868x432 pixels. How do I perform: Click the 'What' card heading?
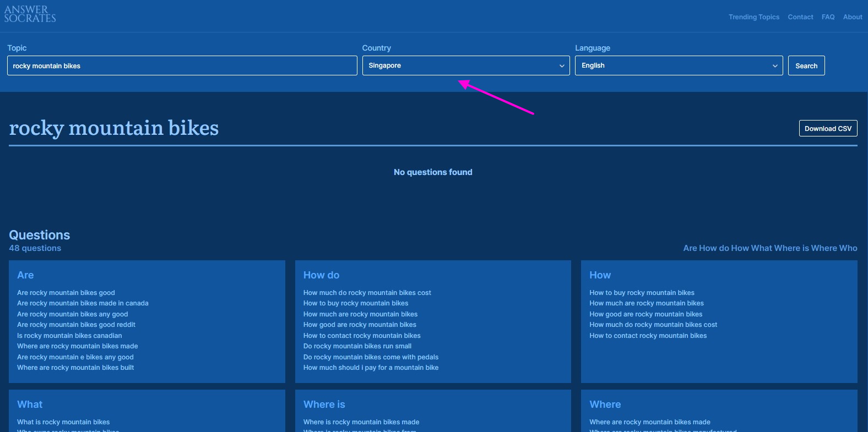point(30,404)
